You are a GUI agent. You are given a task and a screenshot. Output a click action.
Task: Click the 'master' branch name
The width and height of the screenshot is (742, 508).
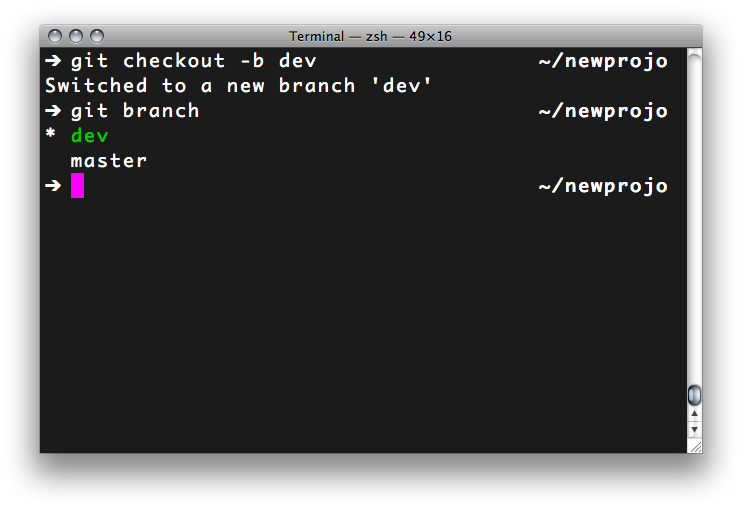(x=109, y=161)
